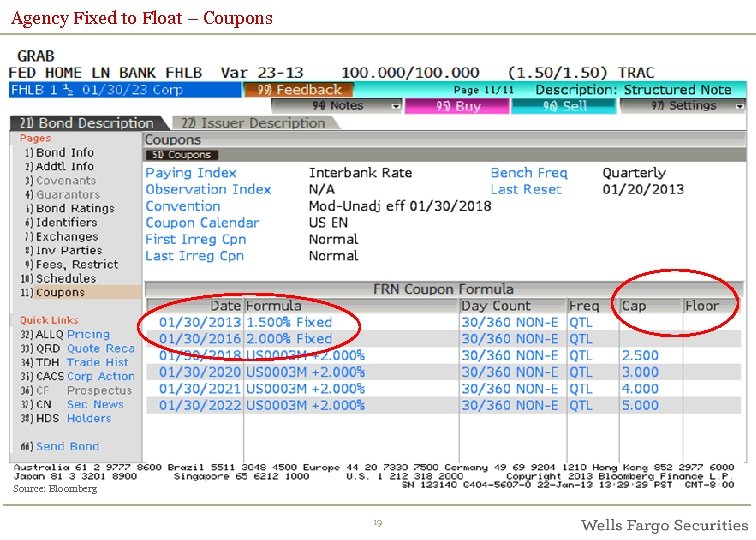Select the 01/30/2022 coupon row date
This screenshot has height=540, width=756.
[200, 405]
